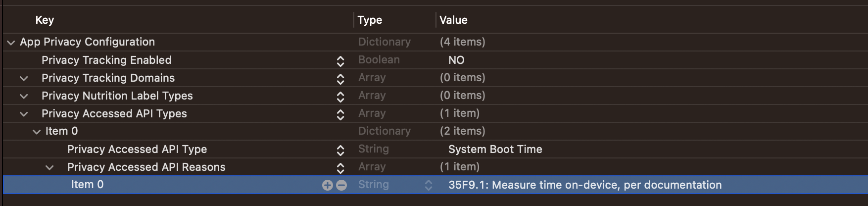
Task: Select the System Boot Time value
Action: (495, 150)
